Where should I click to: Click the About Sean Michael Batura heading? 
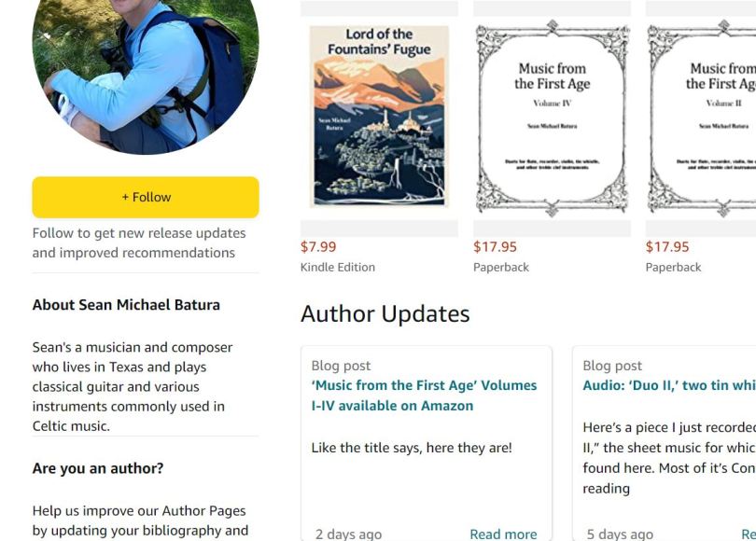coord(126,305)
